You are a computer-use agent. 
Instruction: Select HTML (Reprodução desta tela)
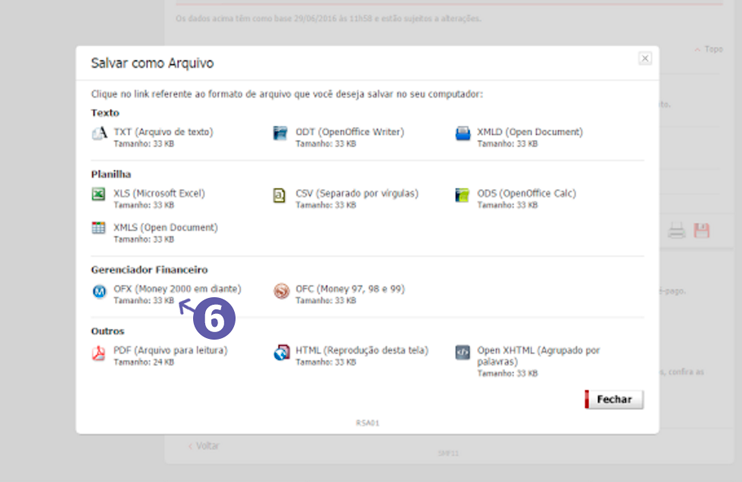362,351
